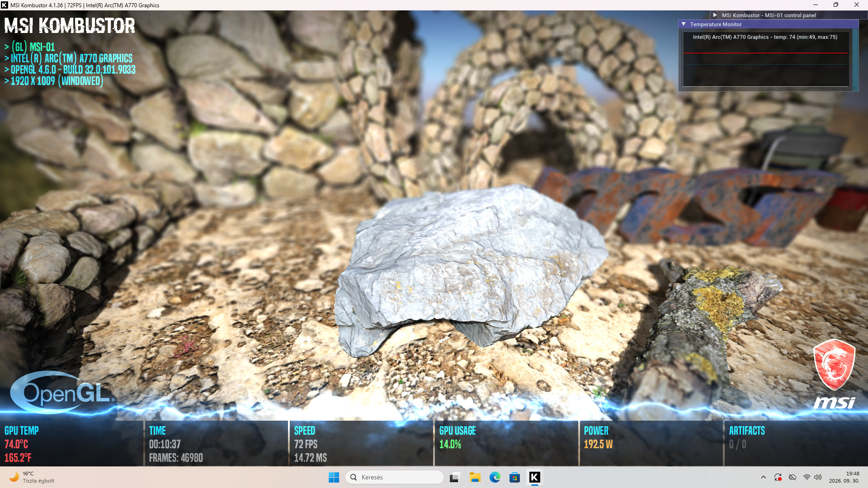Select the MSI Kombustor taskbar icon
This screenshot has width=868, height=488.
point(534,477)
